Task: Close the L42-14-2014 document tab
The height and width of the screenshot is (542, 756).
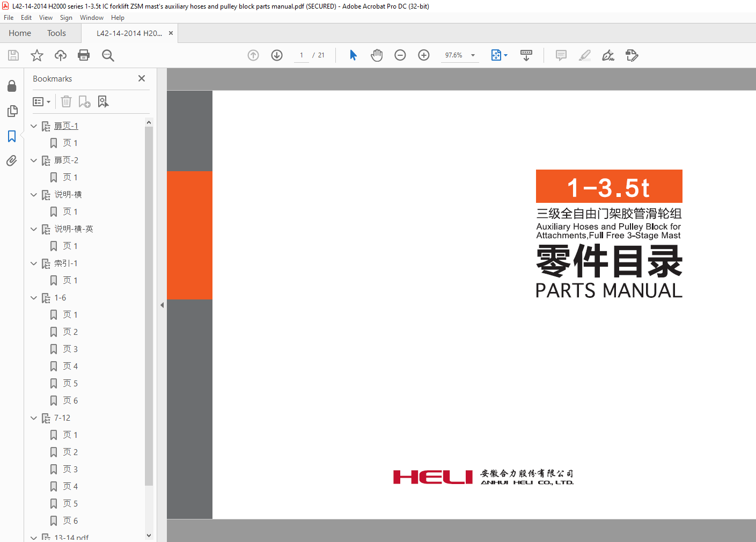Action: click(171, 33)
